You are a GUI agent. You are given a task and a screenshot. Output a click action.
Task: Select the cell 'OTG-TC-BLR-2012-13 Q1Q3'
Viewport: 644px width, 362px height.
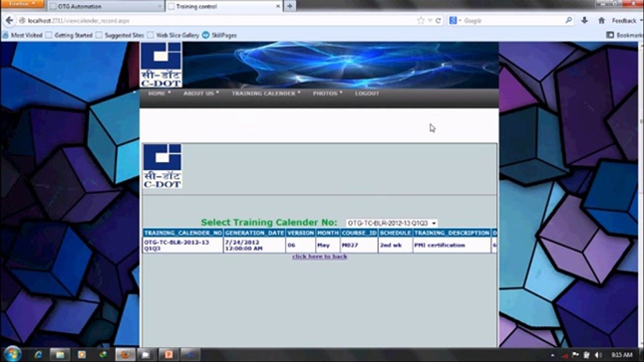pos(183,245)
